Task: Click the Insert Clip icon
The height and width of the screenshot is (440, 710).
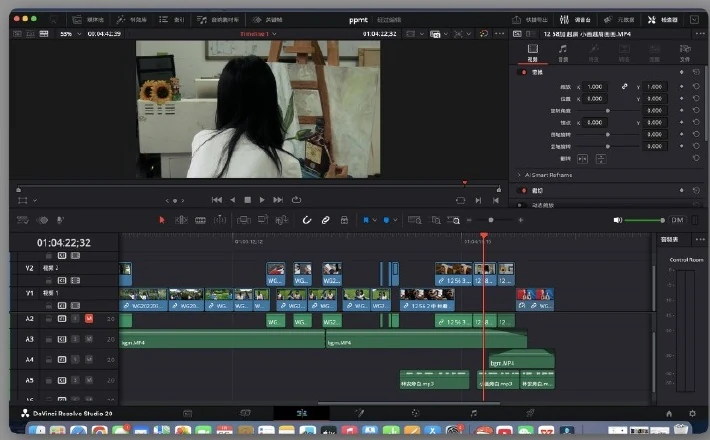Action: coord(244,220)
